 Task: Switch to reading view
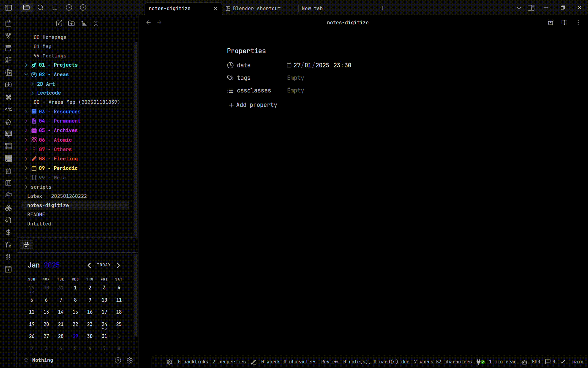tap(564, 22)
